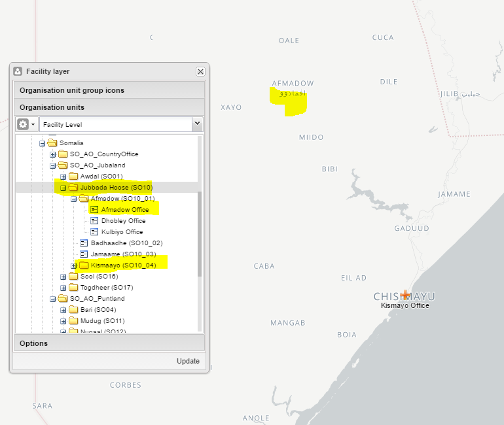
Task: Click the gear settings icon in Organisation units
Action: tap(24, 124)
